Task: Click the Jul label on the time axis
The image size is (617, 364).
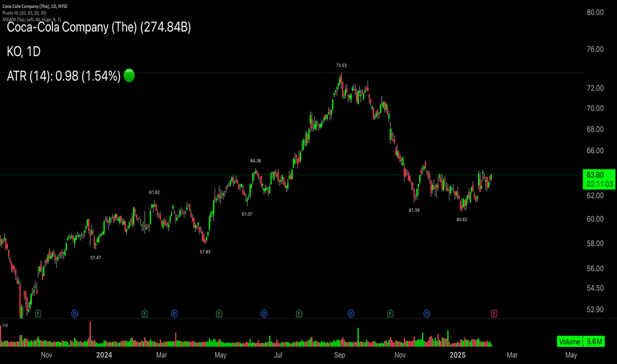Action: 278,355
